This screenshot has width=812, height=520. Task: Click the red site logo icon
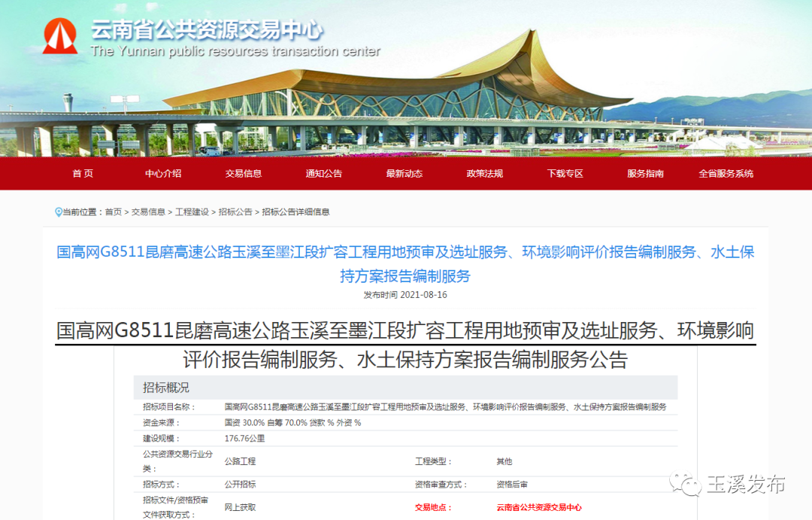coord(60,36)
